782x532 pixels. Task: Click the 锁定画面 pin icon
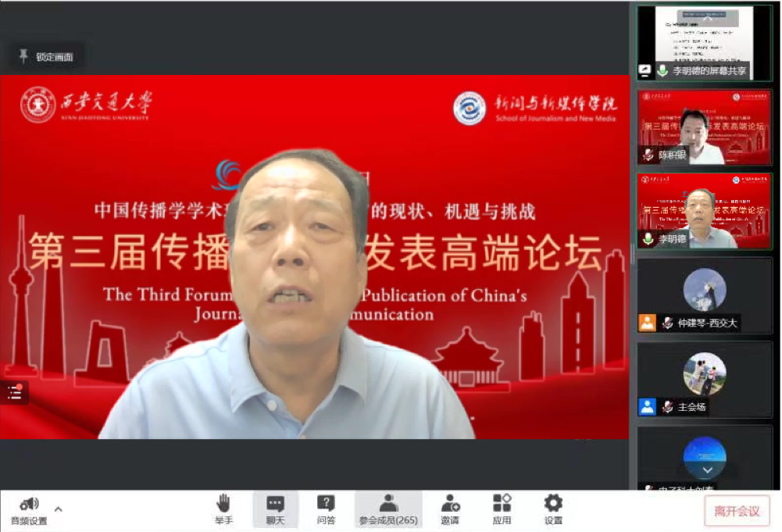click(x=23, y=55)
